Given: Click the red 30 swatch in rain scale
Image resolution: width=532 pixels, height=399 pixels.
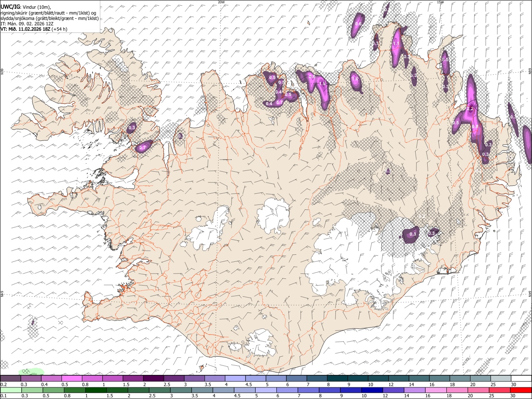Looking at the screenshot, I should coord(520,390).
